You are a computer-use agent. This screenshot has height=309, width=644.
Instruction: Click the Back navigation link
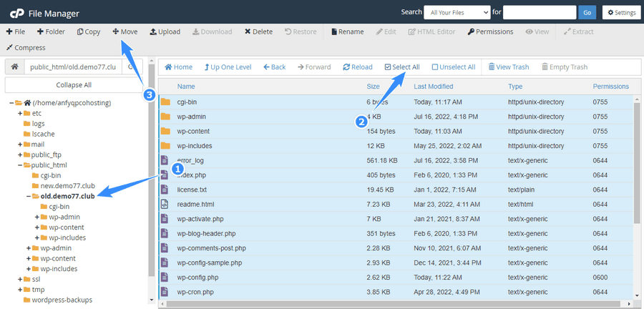[x=275, y=67]
